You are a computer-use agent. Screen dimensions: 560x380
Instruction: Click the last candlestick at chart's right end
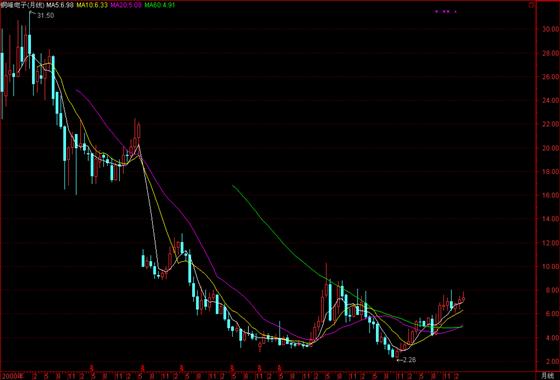(x=463, y=297)
